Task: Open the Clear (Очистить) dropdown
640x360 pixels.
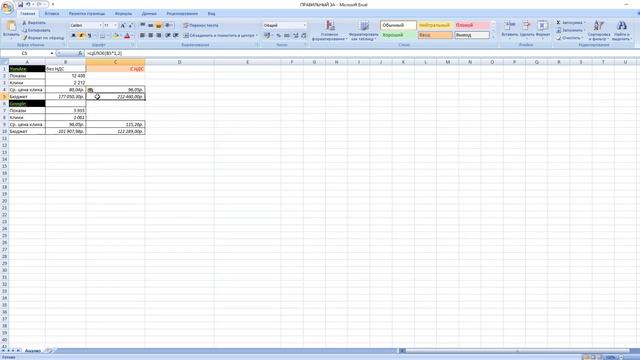Action: (570, 38)
